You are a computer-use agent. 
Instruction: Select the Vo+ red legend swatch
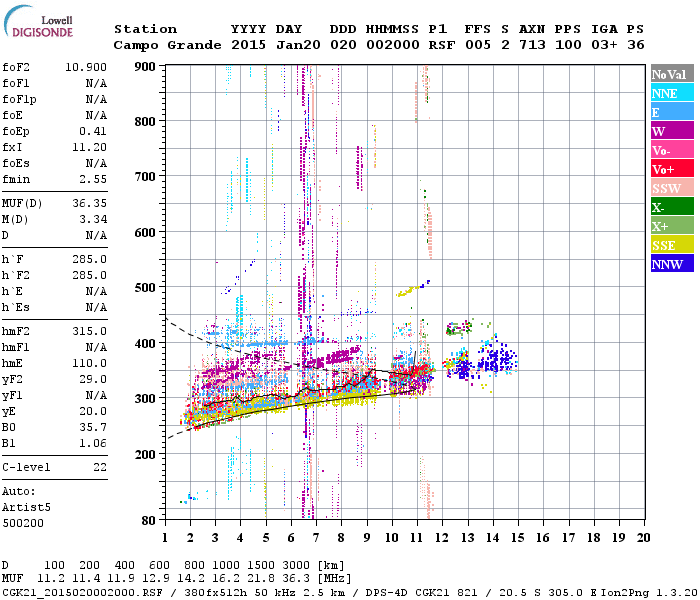tap(672, 169)
